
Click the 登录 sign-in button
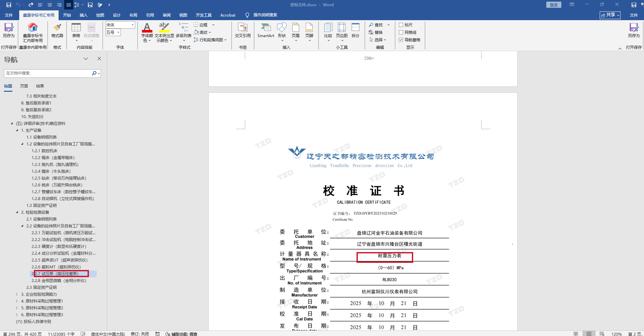coord(554,5)
